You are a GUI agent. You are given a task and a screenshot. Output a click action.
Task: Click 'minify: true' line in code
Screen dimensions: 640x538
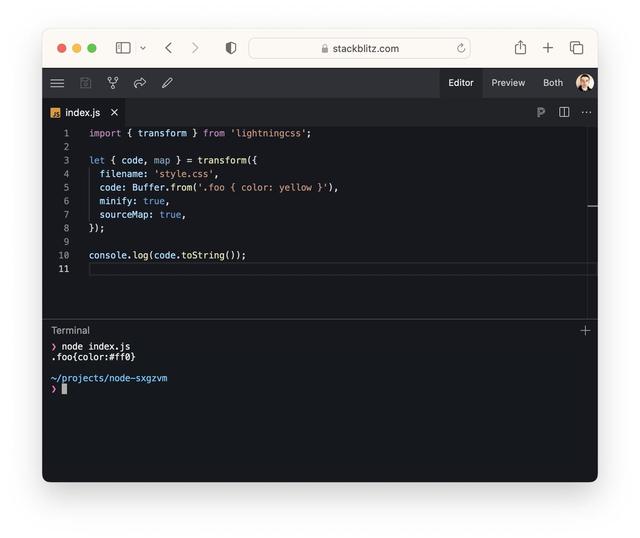click(x=134, y=201)
